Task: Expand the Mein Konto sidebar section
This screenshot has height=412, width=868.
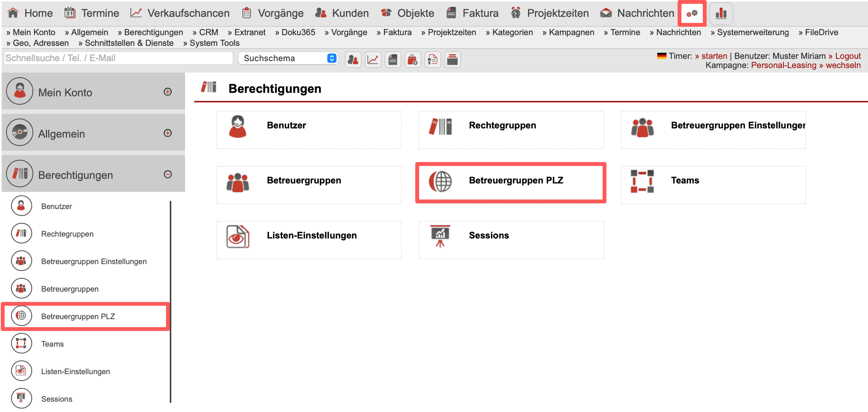Action: [167, 92]
